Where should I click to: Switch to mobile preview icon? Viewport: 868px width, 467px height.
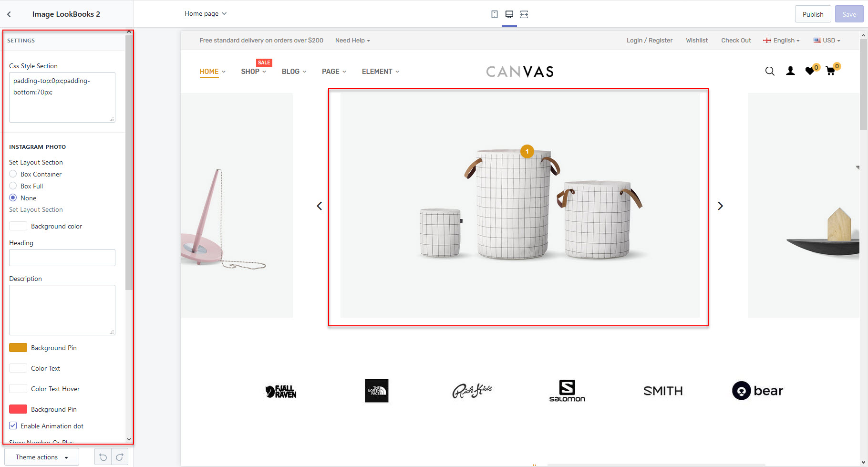click(495, 14)
